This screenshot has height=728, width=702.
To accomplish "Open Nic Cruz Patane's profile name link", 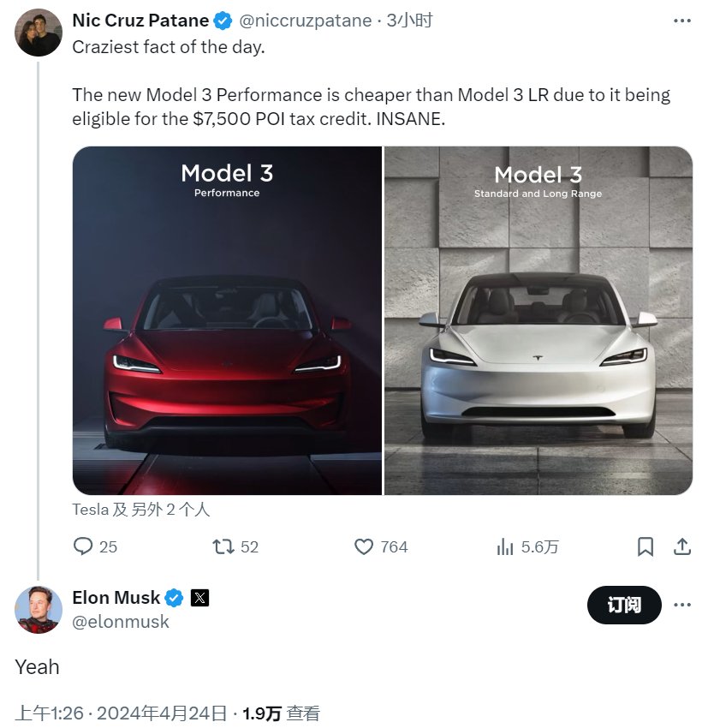I will (x=140, y=21).
